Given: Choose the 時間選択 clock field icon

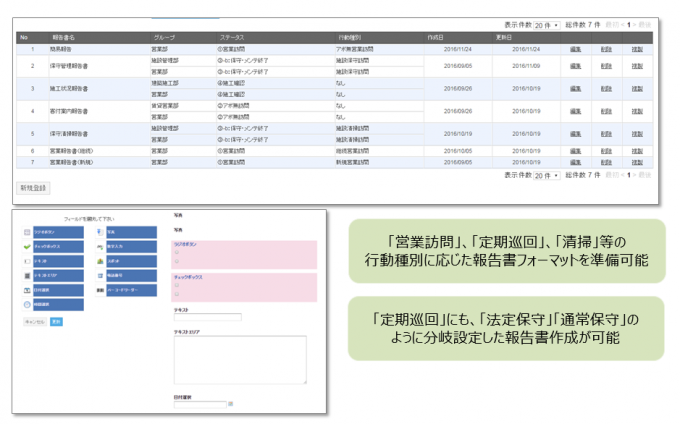Looking at the screenshot, I should (x=27, y=305).
